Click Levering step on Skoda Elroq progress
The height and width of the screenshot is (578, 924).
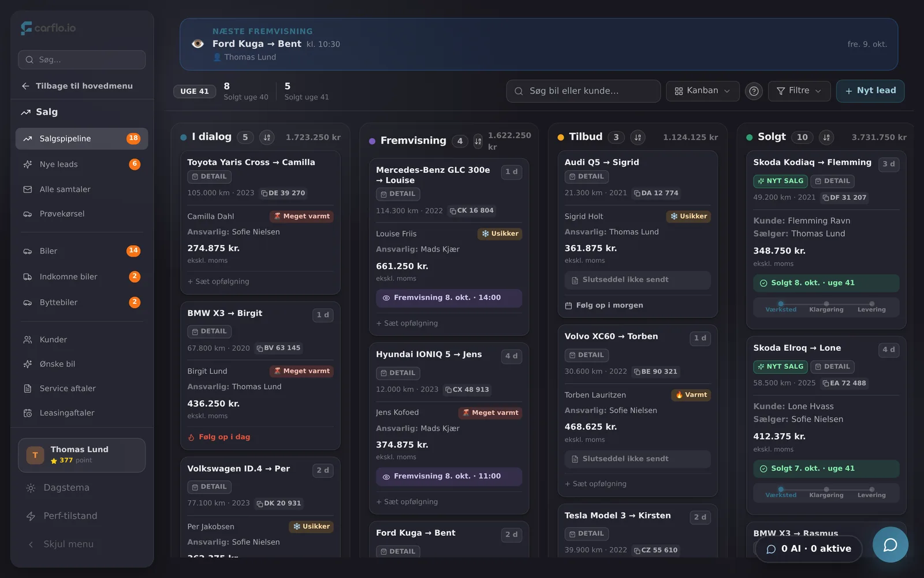coord(871,492)
